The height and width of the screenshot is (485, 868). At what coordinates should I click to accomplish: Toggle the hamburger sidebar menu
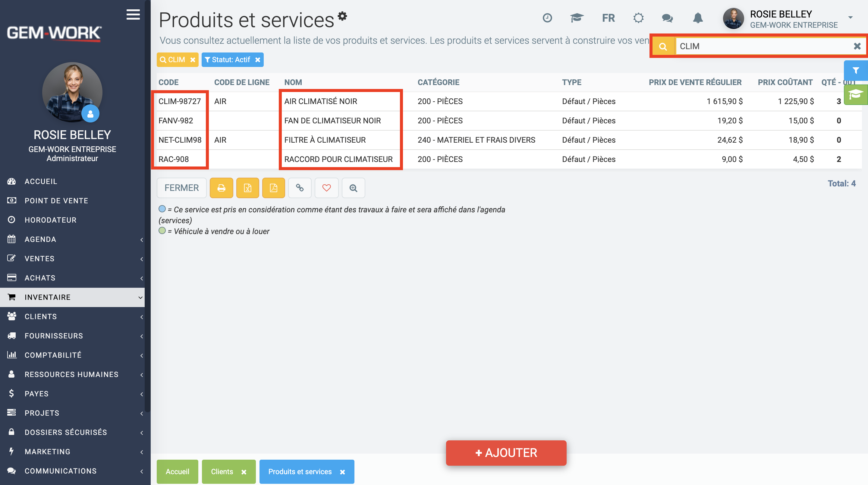(x=133, y=14)
